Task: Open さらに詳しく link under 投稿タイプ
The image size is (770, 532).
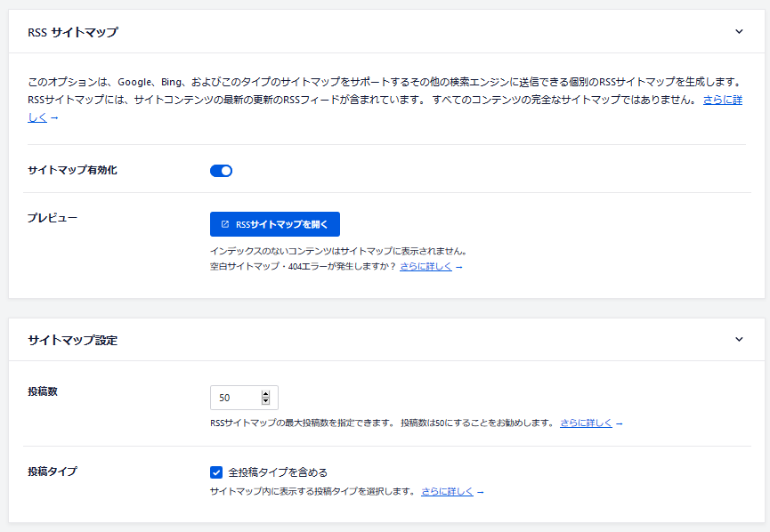Action: point(447,491)
